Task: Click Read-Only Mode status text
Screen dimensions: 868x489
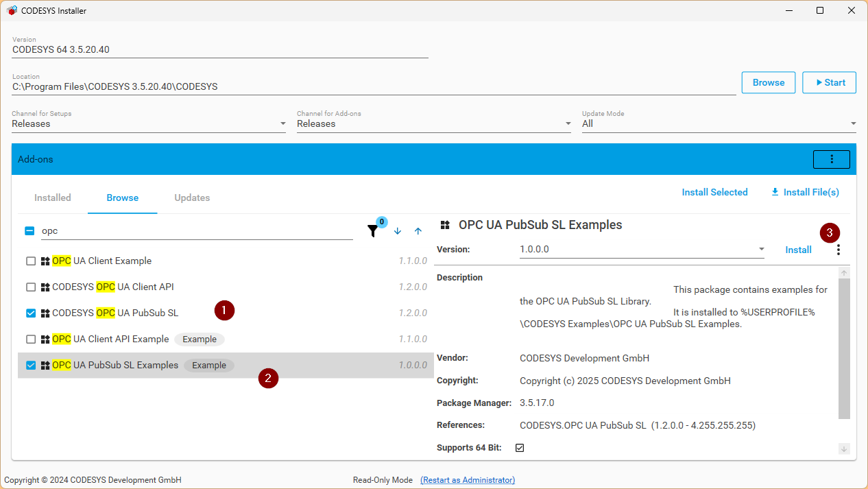Action: point(383,480)
